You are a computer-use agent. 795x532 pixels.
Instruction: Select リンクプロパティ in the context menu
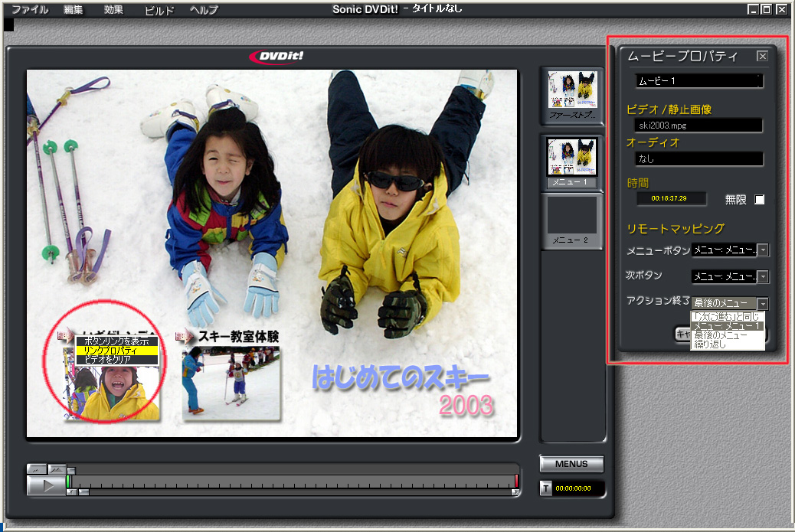click(116, 351)
